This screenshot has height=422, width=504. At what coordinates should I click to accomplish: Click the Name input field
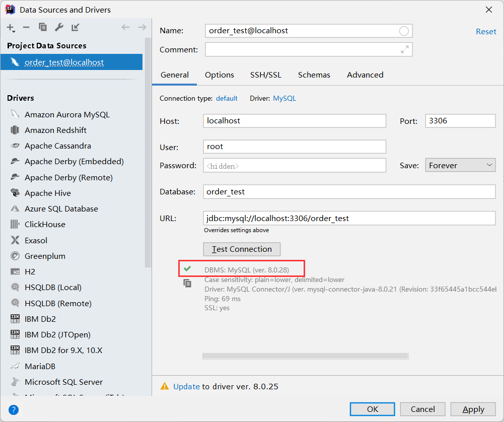pyautogui.click(x=309, y=31)
